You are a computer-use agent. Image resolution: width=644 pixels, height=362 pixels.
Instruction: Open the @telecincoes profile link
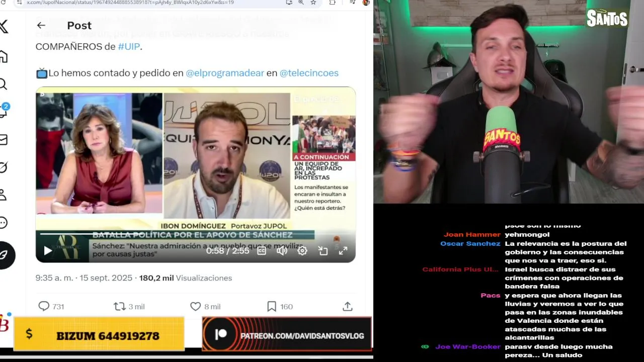[x=309, y=73]
